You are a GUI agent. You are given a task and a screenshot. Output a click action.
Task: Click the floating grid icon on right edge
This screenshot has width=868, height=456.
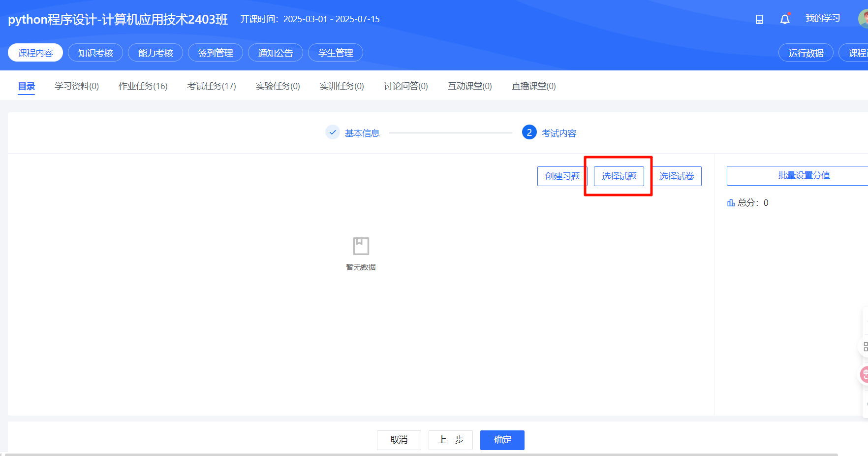[x=864, y=347]
